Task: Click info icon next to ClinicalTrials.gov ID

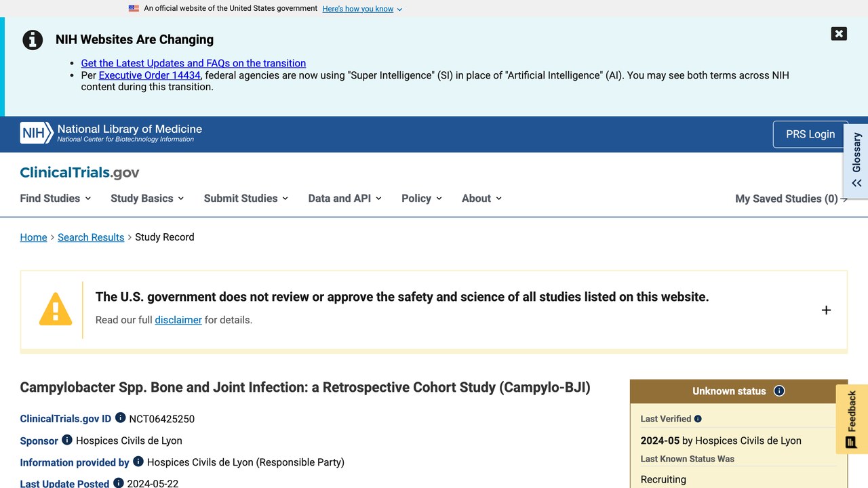Action: pos(120,418)
